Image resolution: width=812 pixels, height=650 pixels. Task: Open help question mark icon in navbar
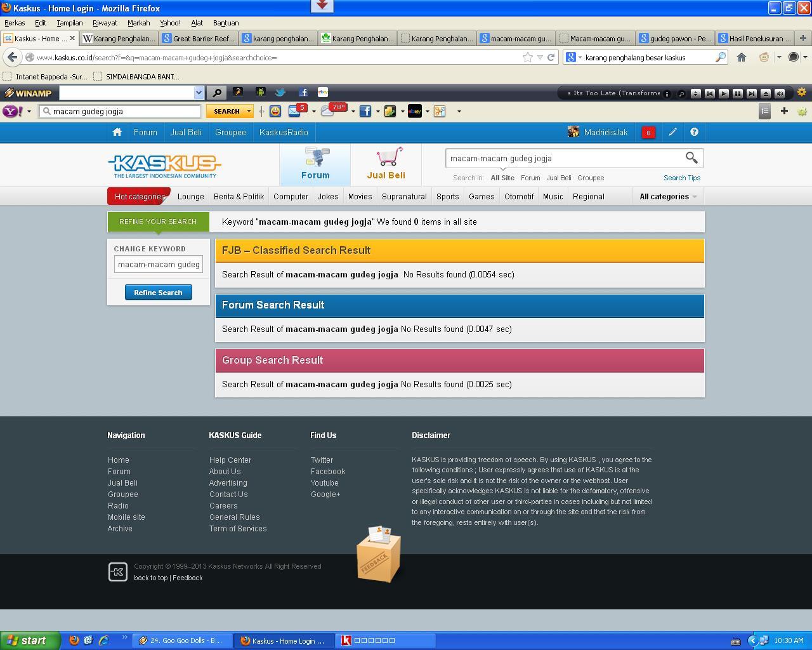(x=694, y=132)
